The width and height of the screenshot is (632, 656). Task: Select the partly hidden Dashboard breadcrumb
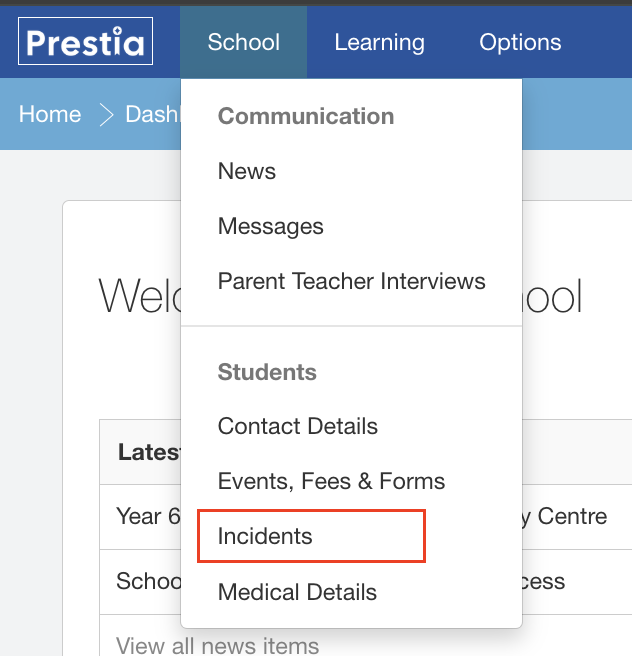pos(153,114)
